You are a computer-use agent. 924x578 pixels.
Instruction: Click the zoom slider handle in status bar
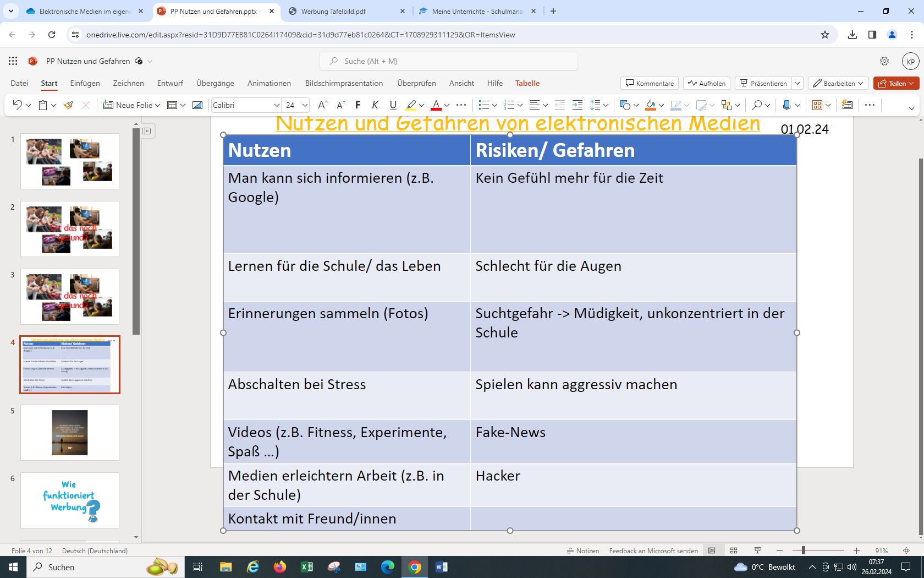pyautogui.click(x=804, y=550)
